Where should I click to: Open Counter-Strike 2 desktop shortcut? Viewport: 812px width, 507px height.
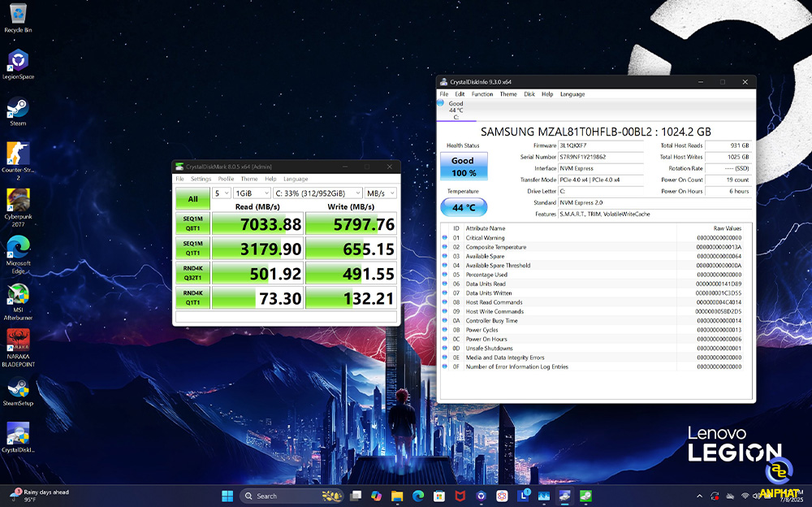(18, 161)
